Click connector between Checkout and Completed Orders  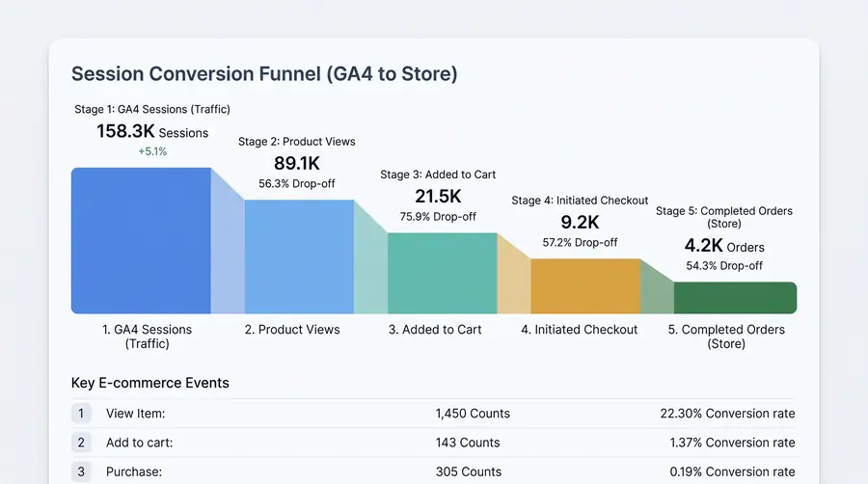657,291
